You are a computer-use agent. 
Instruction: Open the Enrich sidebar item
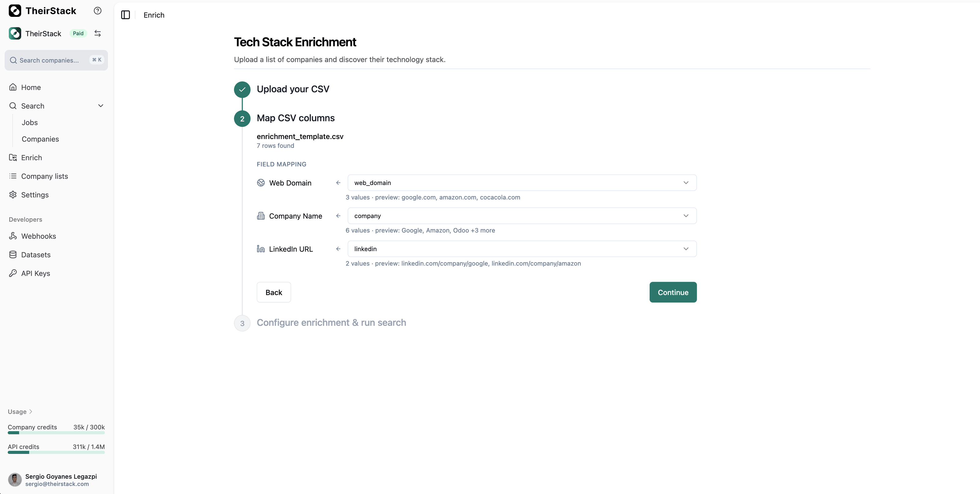[x=32, y=157]
